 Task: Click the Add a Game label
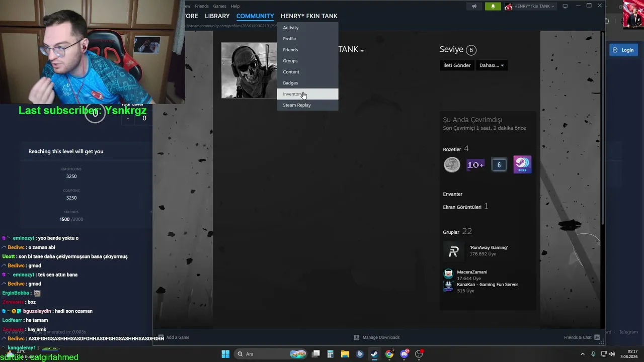(178, 337)
